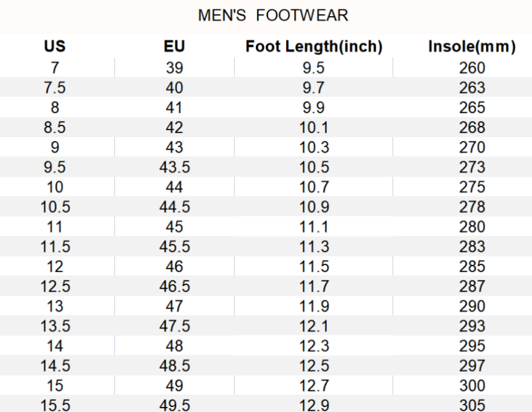Select the Foot Length(inch) column header

coord(314,47)
